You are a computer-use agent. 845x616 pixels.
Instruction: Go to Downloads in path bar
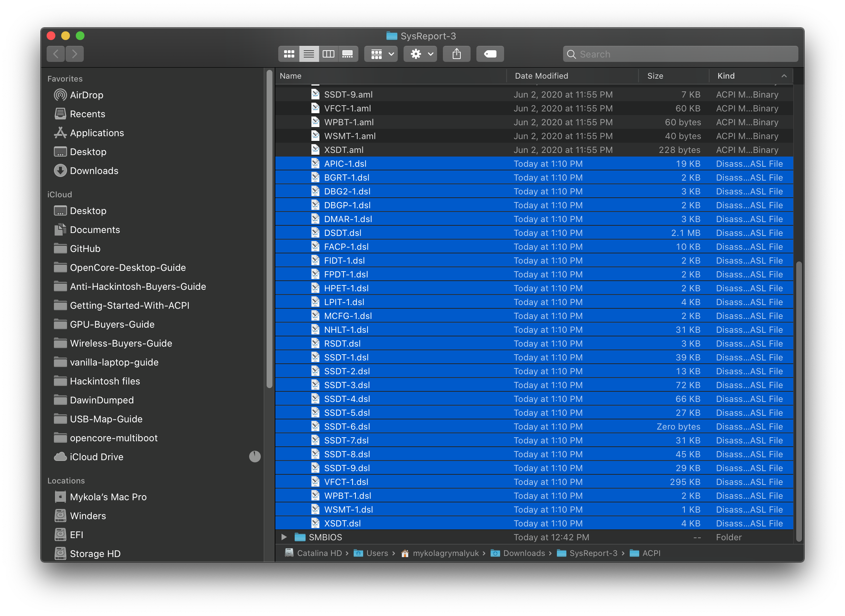coord(523,553)
